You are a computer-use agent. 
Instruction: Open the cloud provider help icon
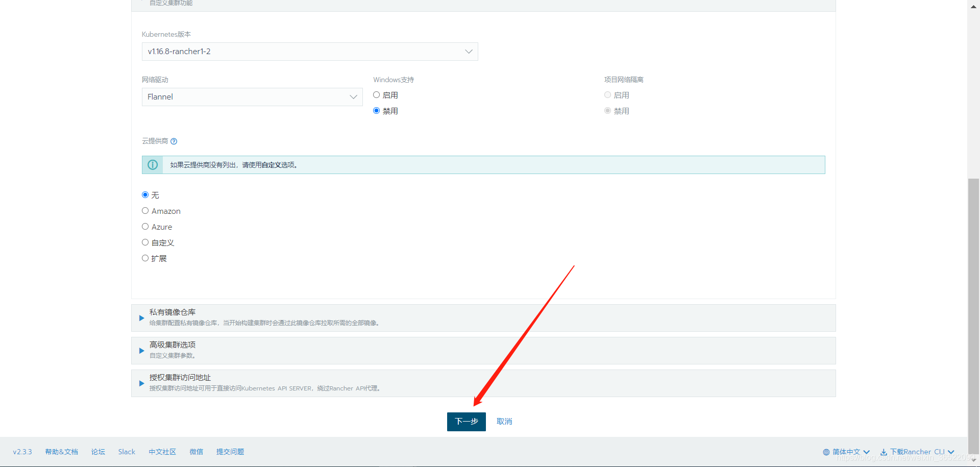coord(174,141)
